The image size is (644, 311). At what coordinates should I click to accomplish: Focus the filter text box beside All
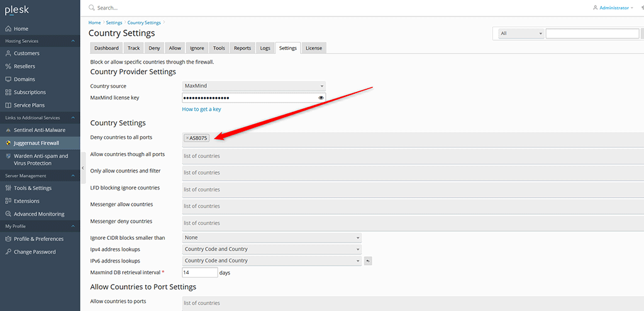point(592,33)
